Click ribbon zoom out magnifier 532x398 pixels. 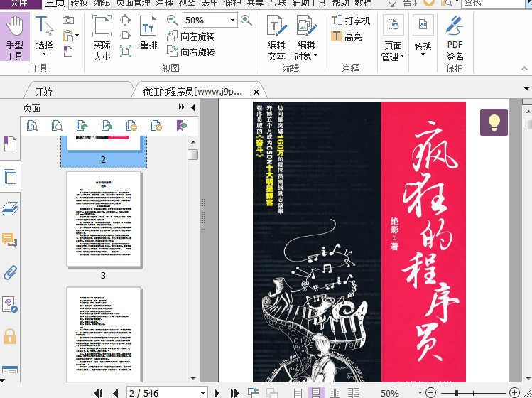tap(173, 21)
